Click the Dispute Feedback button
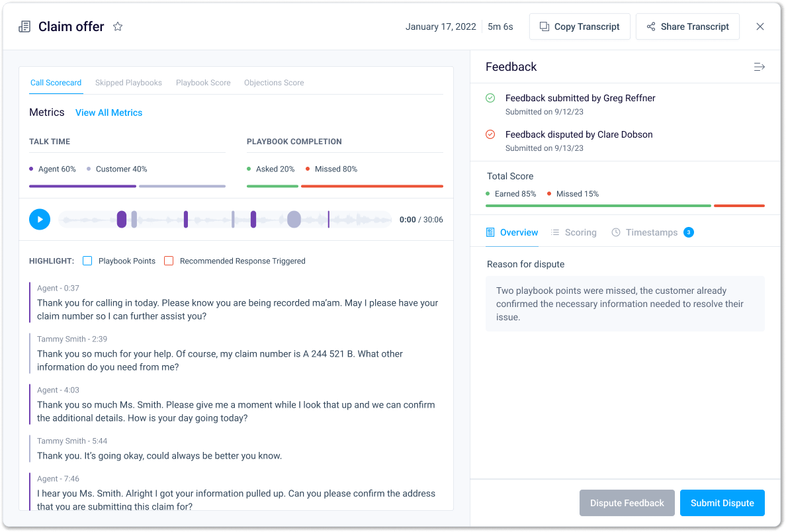 click(627, 503)
